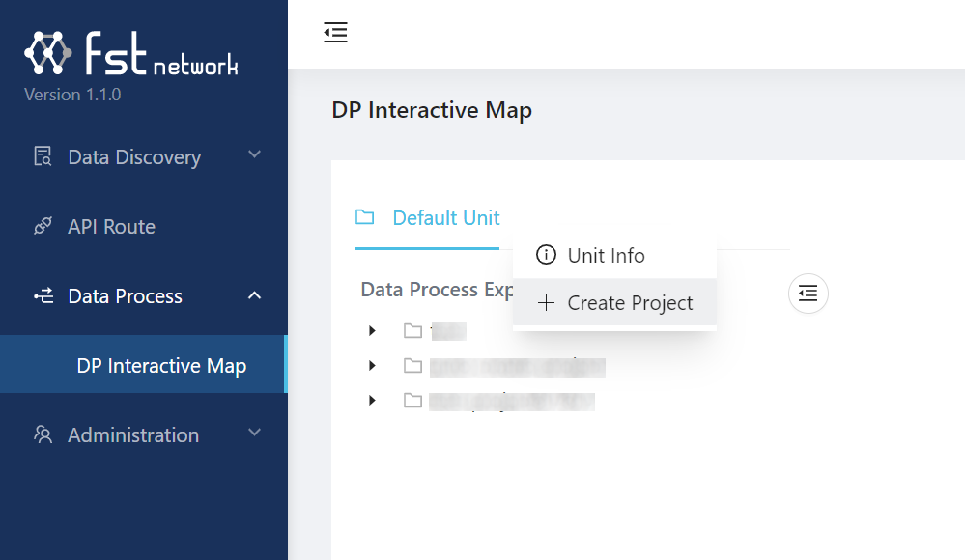Expand the Administration chevron
This screenshot has height=560, width=965.
point(255,433)
